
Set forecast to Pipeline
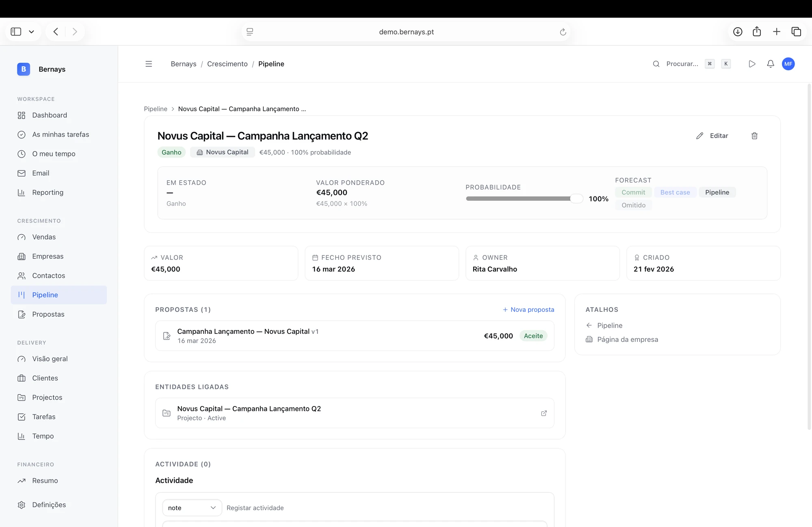(x=717, y=192)
